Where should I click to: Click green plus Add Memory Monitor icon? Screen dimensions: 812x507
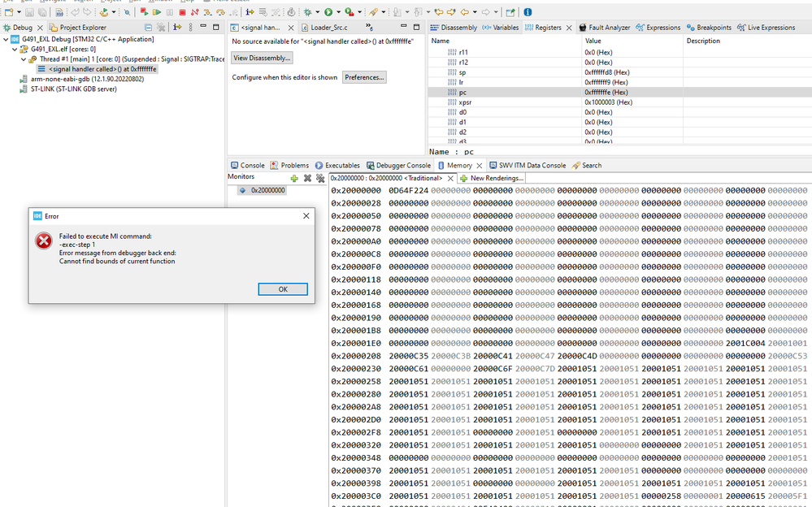point(294,178)
